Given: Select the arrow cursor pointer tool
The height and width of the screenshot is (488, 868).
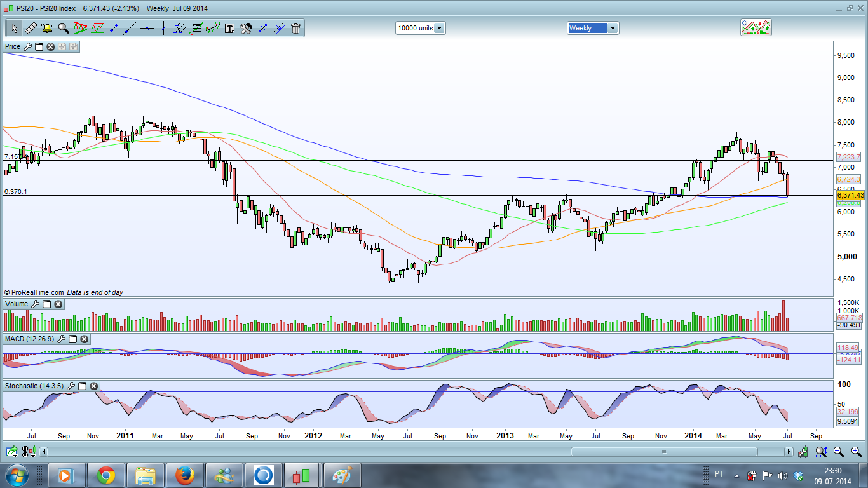Looking at the screenshot, I should 14,28.
